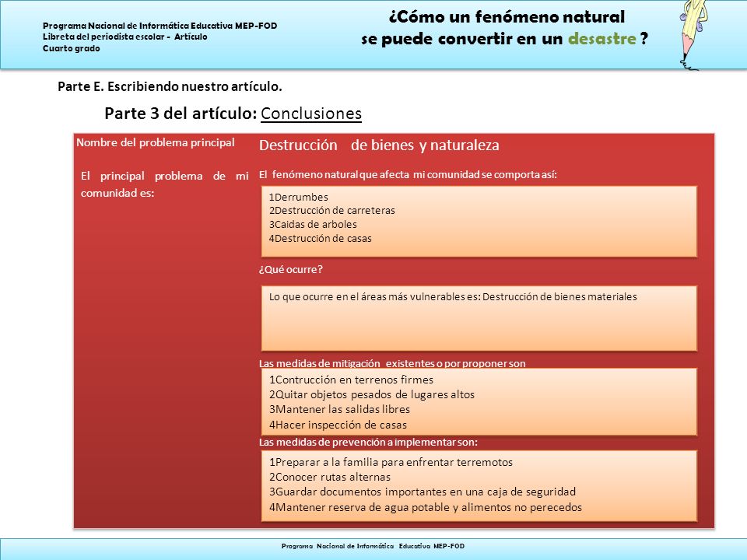Click 'Las medidas de prevención a implementar son' label
Viewport: 747px width, 560px height.
368,442
